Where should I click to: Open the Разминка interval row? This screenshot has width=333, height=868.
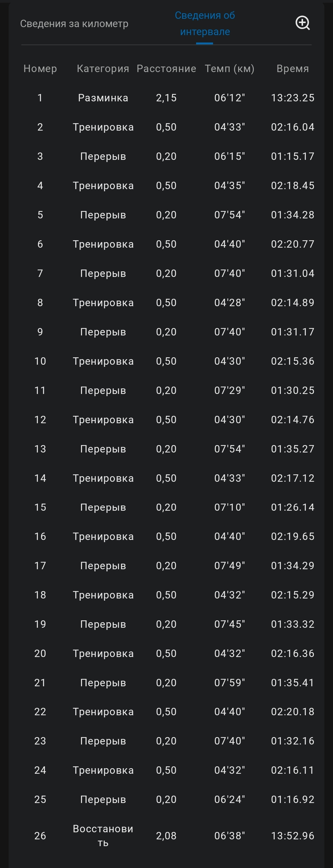[x=166, y=98]
